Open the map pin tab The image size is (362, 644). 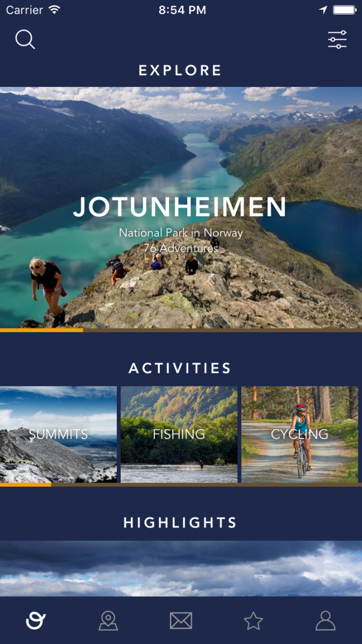108,621
